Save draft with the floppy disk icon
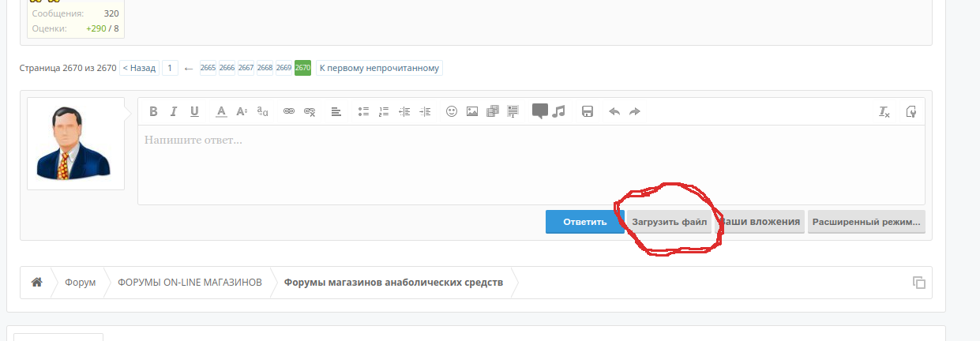This screenshot has height=341, width=980. tap(588, 111)
